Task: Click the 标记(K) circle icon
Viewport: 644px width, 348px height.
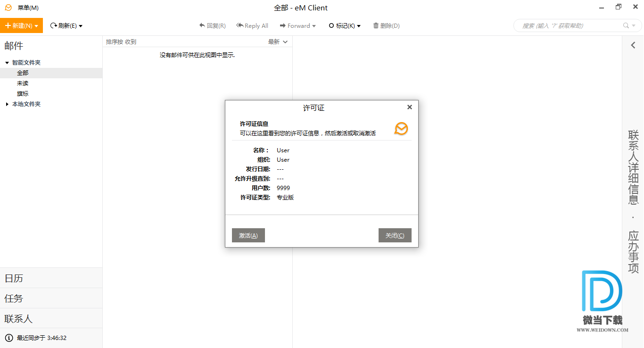Action: tap(331, 25)
